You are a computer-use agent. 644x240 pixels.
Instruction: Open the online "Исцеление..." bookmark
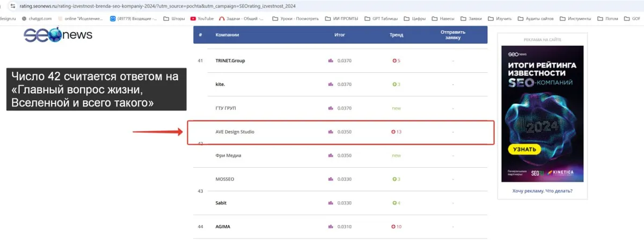[81, 18]
